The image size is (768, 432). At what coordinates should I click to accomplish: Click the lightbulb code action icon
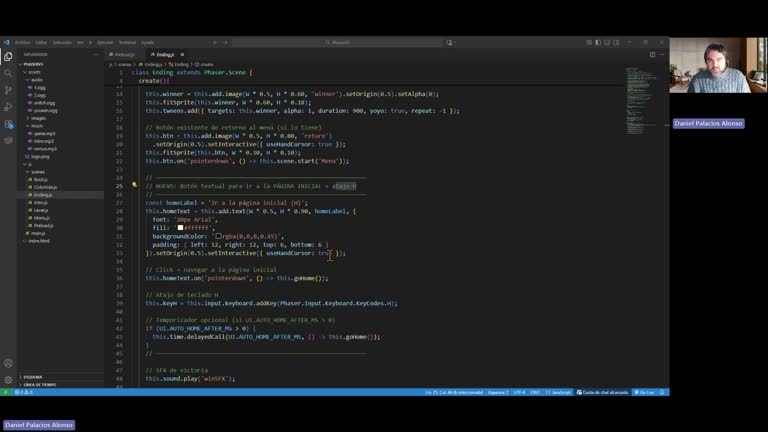pyautogui.click(x=134, y=185)
